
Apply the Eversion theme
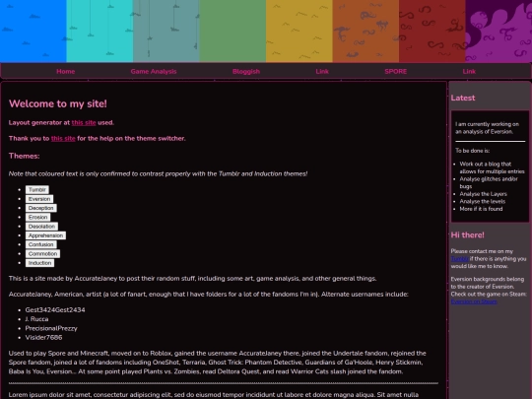pos(39,199)
